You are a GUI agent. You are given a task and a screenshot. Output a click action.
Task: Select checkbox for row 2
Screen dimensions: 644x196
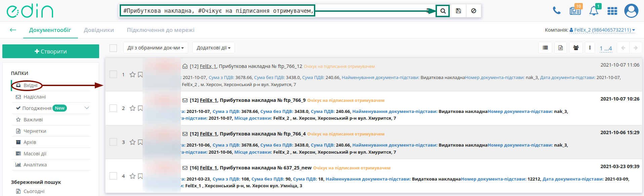click(x=113, y=108)
